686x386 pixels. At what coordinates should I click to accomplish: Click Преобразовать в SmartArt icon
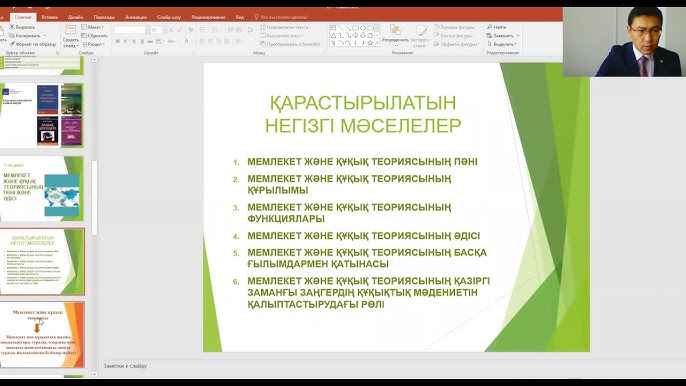(262, 44)
